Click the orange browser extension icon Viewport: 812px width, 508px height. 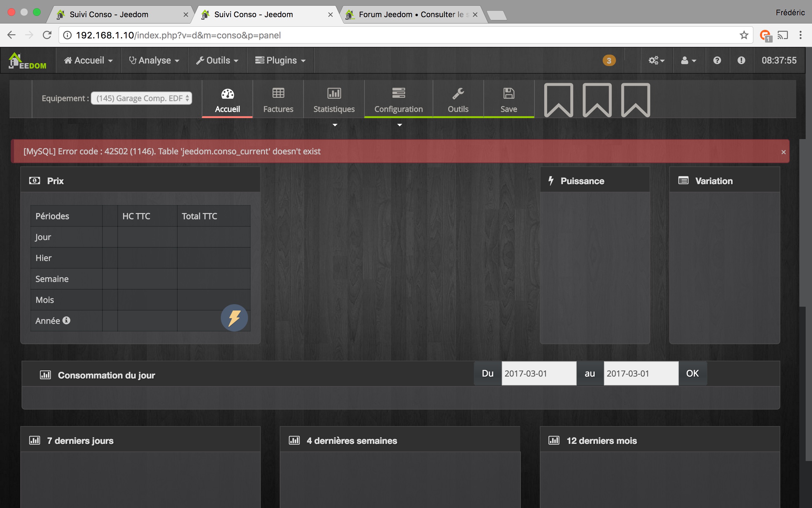click(x=766, y=35)
